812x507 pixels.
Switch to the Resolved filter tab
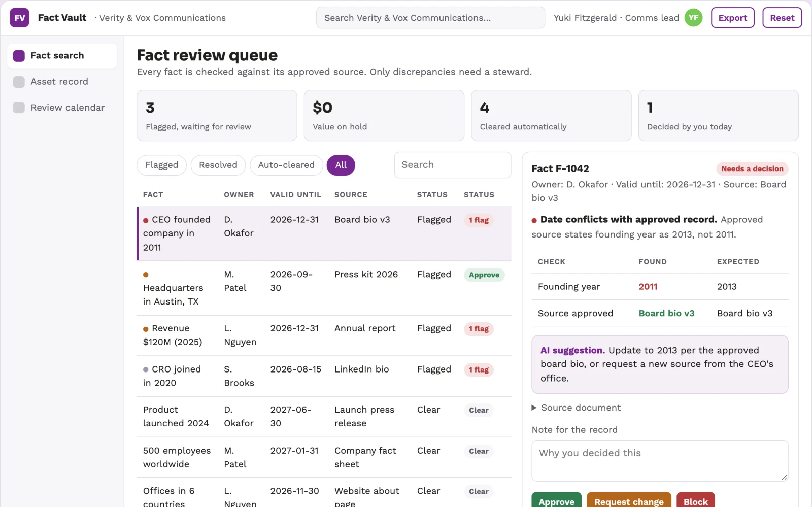tap(218, 165)
